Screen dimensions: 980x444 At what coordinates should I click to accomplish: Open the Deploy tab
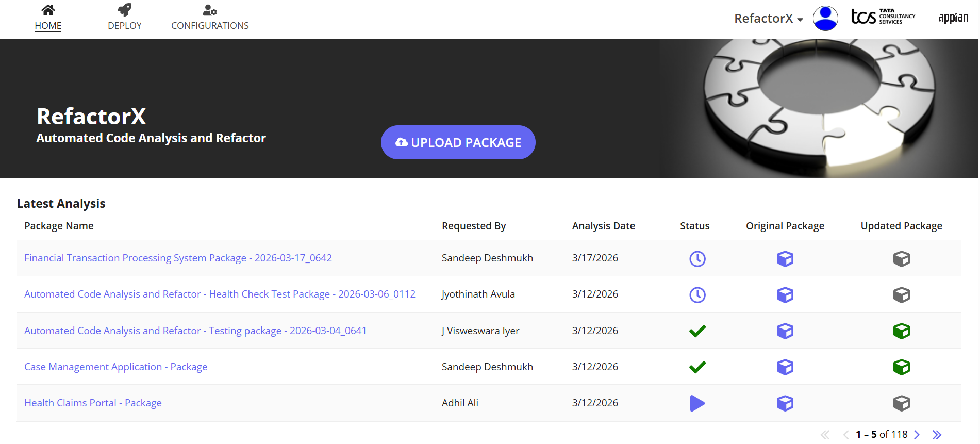click(124, 18)
